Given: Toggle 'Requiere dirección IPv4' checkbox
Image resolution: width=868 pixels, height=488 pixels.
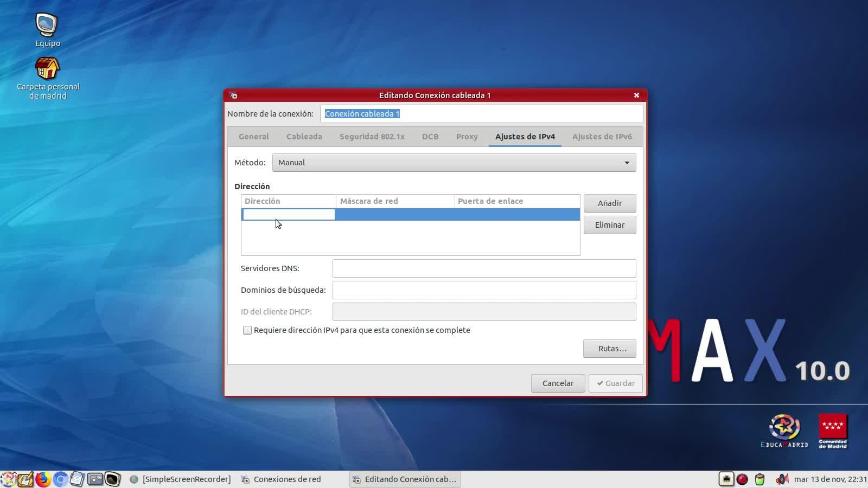Looking at the screenshot, I should pyautogui.click(x=247, y=330).
